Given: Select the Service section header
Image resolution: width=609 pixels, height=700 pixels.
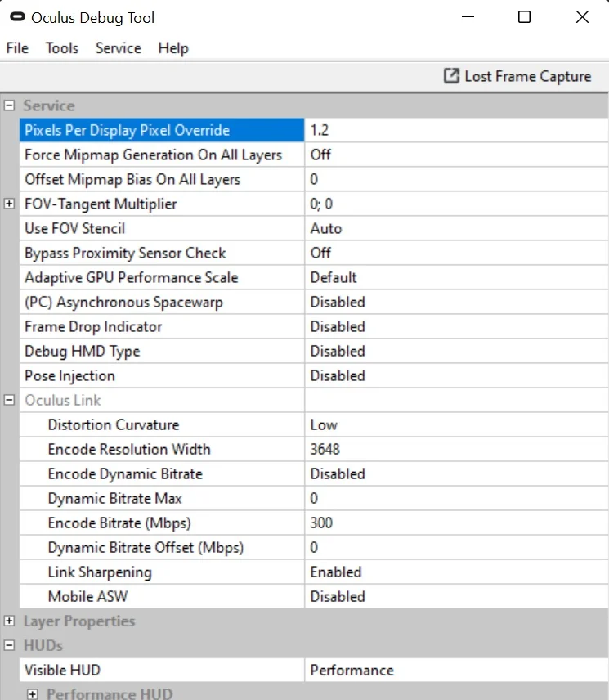Looking at the screenshot, I should point(49,105).
